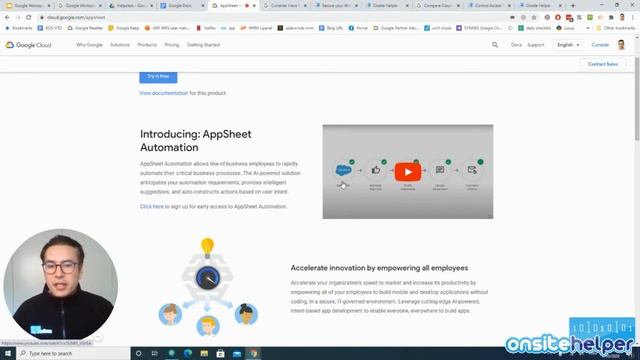
Task: Open Microsoft Edge from taskbar
Action: (x=188, y=353)
